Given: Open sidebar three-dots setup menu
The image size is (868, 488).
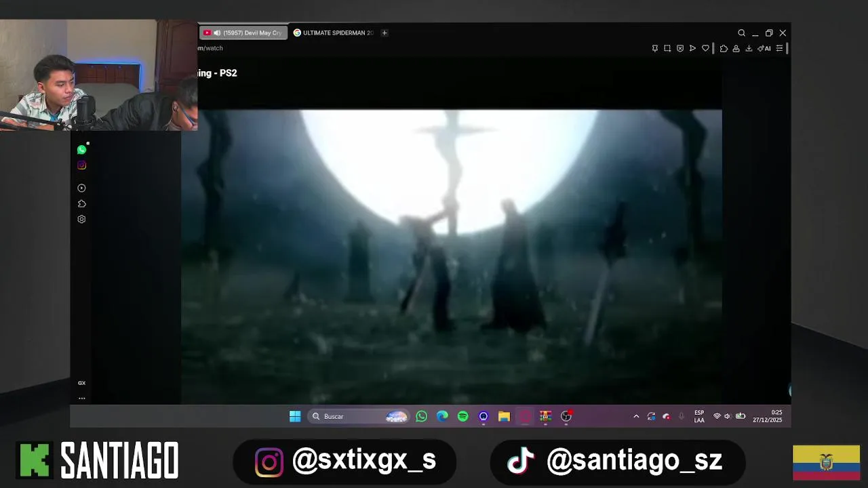Looking at the screenshot, I should click(x=81, y=398).
